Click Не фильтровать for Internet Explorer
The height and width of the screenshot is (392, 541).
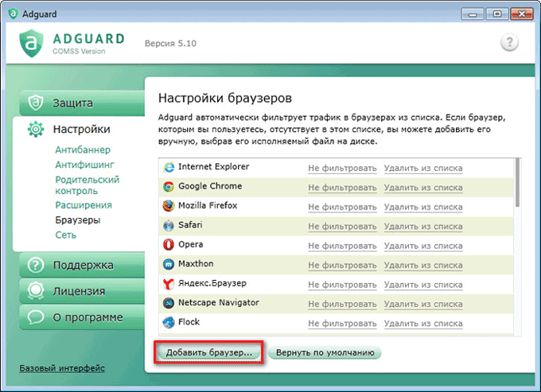pyautogui.click(x=342, y=169)
